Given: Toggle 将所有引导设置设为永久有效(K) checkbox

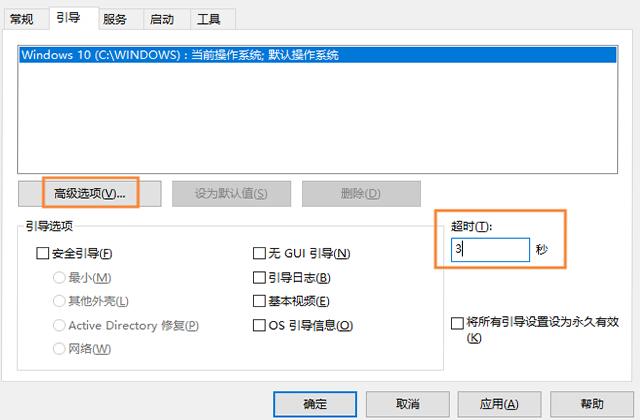Looking at the screenshot, I should [457, 323].
